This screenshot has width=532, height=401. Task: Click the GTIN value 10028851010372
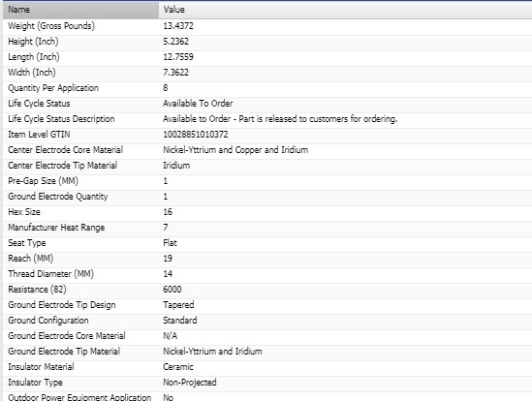tap(196, 135)
